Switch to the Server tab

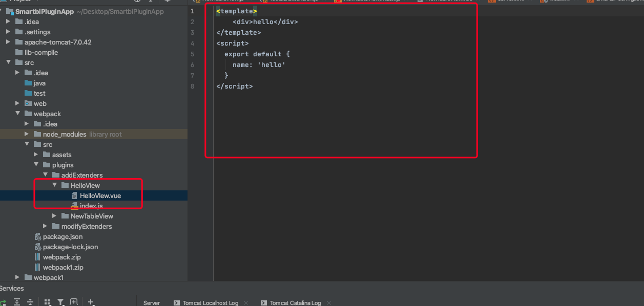152,303
